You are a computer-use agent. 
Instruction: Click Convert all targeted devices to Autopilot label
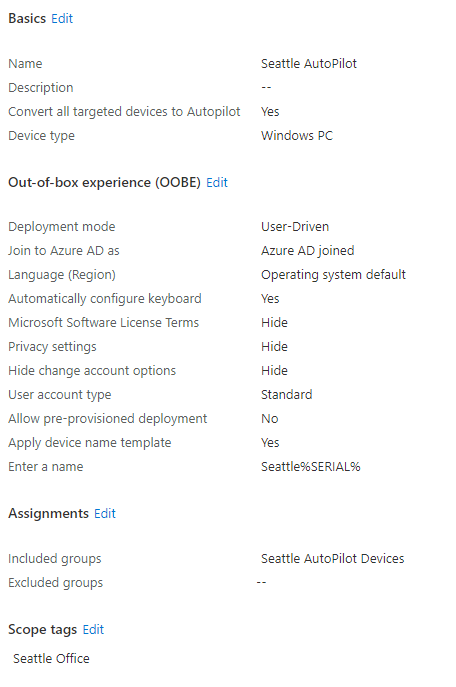pos(124,112)
